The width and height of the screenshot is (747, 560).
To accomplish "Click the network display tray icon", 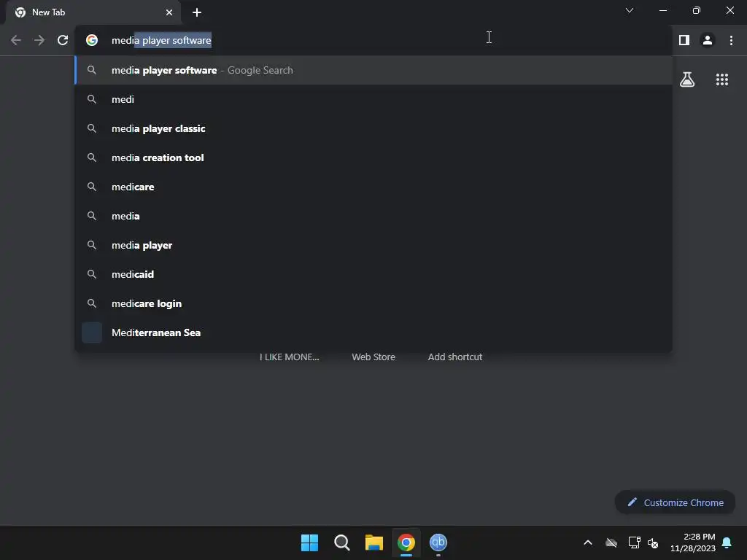I will point(634,542).
